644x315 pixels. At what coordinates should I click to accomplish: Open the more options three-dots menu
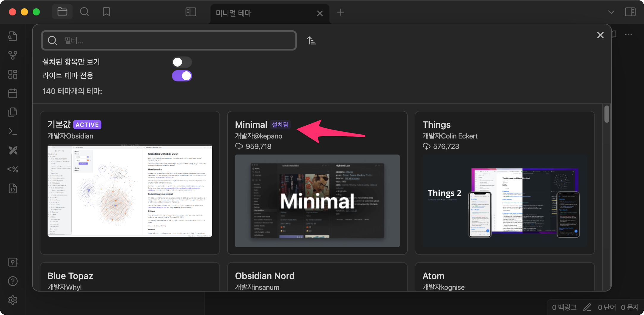629,34
